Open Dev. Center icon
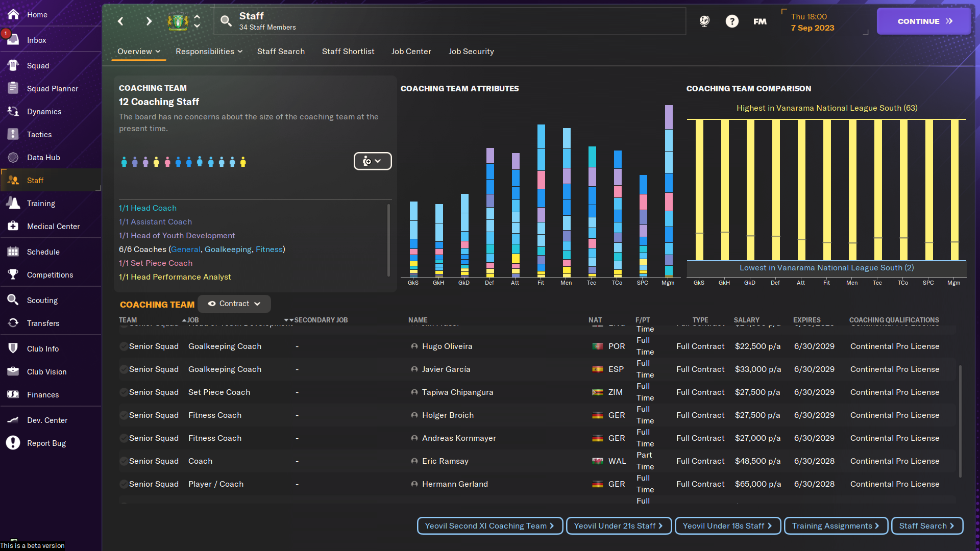Image resolution: width=980 pixels, height=551 pixels. click(x=13, y=420)
